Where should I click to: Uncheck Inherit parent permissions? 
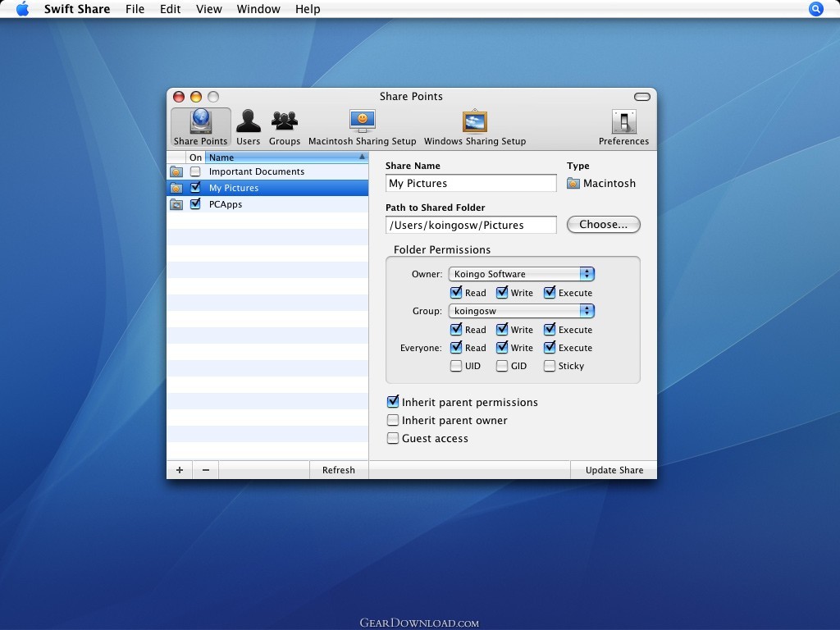[393, 402]
